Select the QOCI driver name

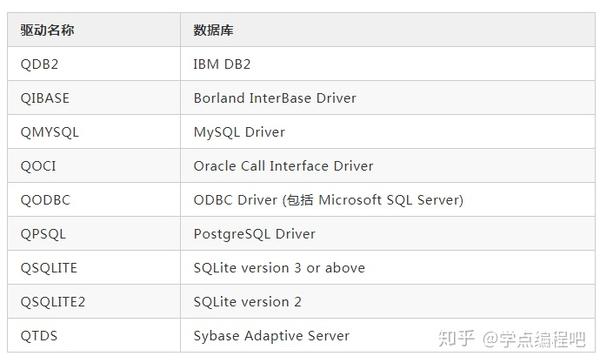coord(38,166)
